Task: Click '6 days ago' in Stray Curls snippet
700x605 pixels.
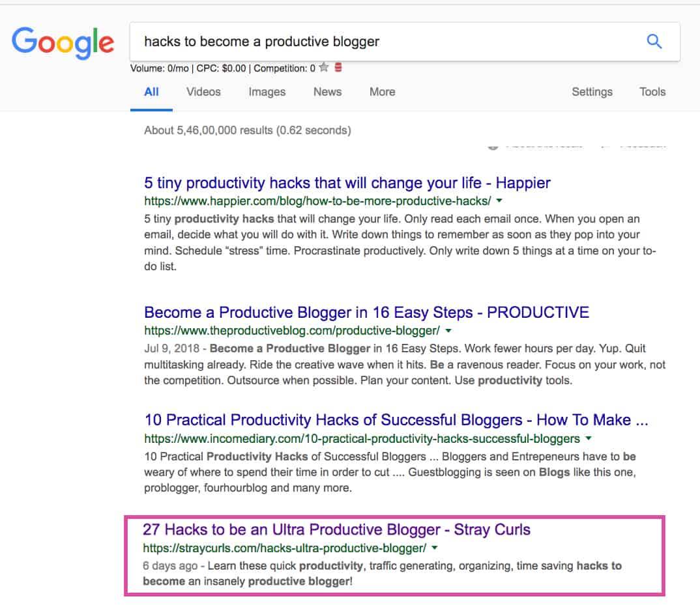Action: coord(170,566)
